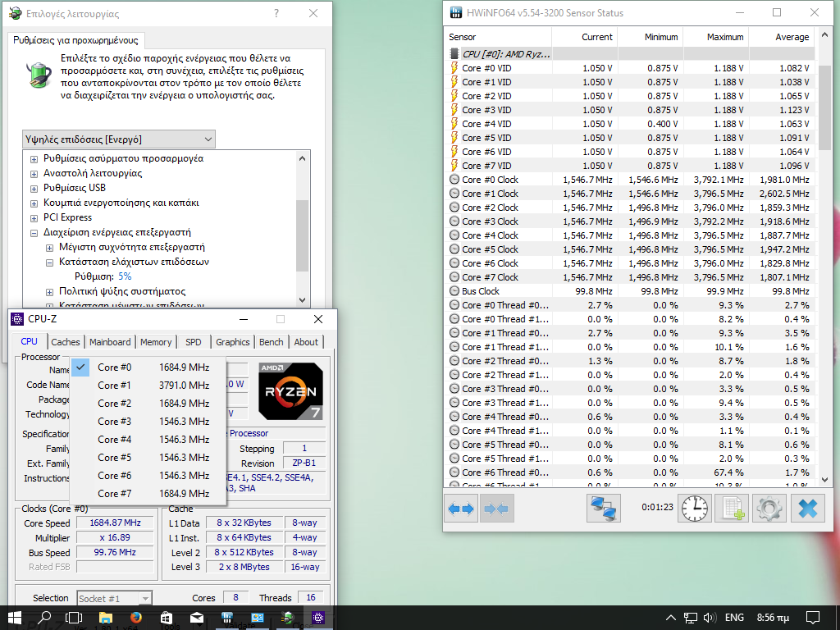Expand Μέγιστη συχνότητα επεξεργαστή node
The image size is (840, 630).
[49, 248]
